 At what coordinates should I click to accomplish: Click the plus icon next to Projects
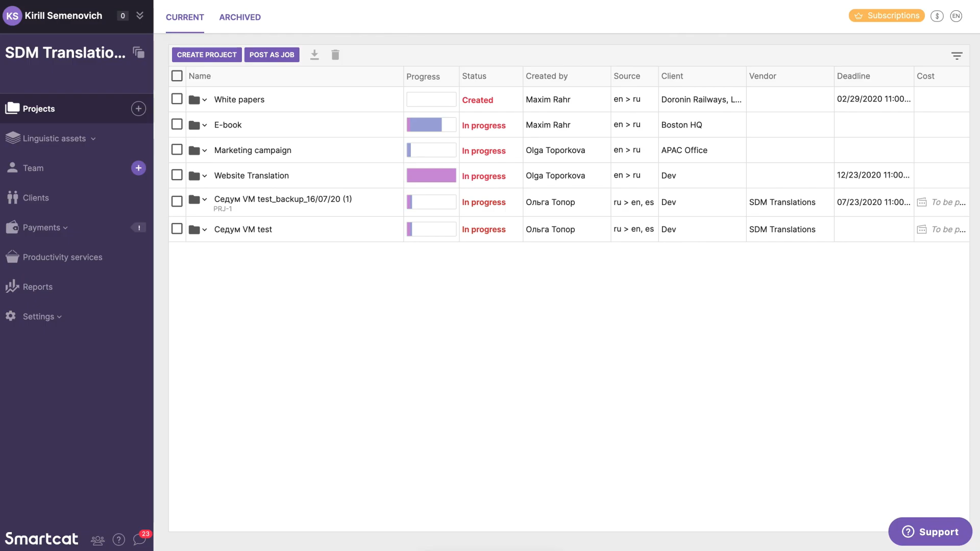tap(138, 109)
